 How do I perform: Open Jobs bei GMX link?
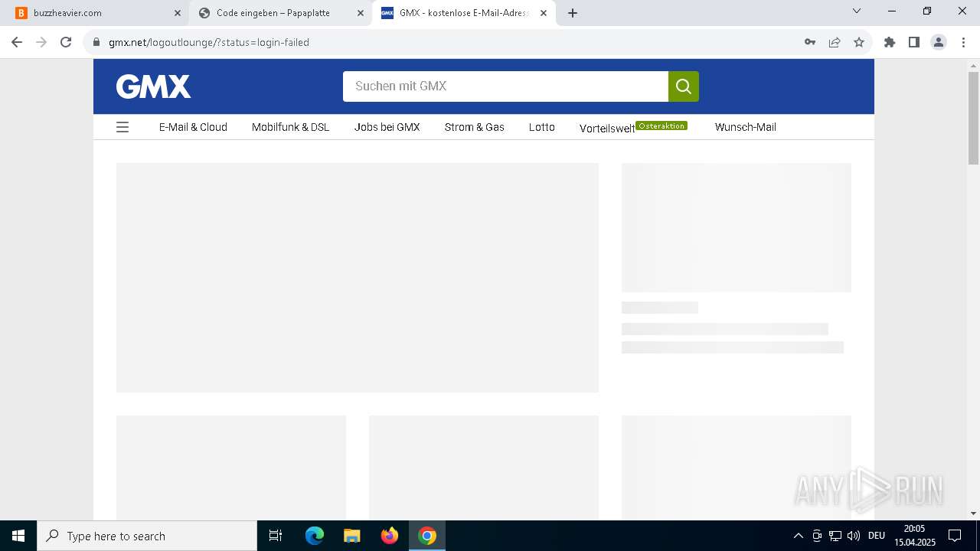pyautogui.click(x=387, y=127)
